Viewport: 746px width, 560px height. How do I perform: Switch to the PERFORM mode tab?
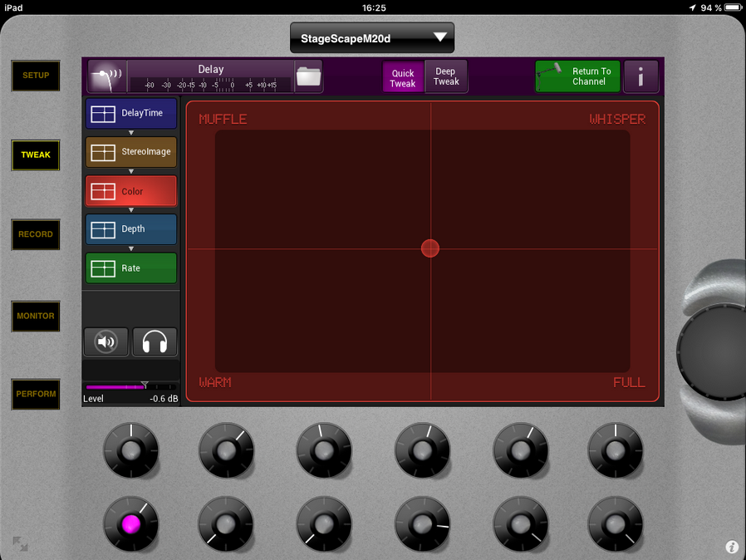[36, 394]
